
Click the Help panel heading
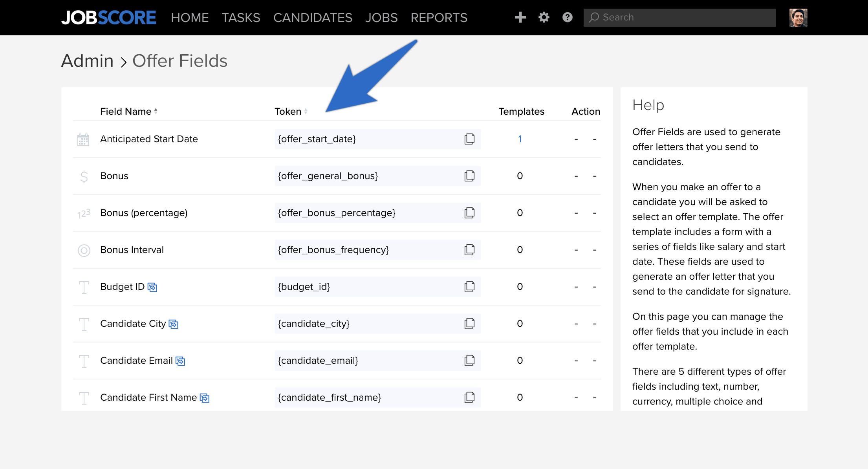pyautogui.click(x=648, y=105)
